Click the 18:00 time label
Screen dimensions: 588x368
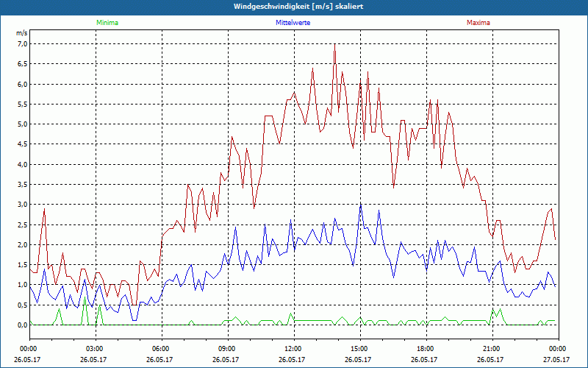coord(426,349)
